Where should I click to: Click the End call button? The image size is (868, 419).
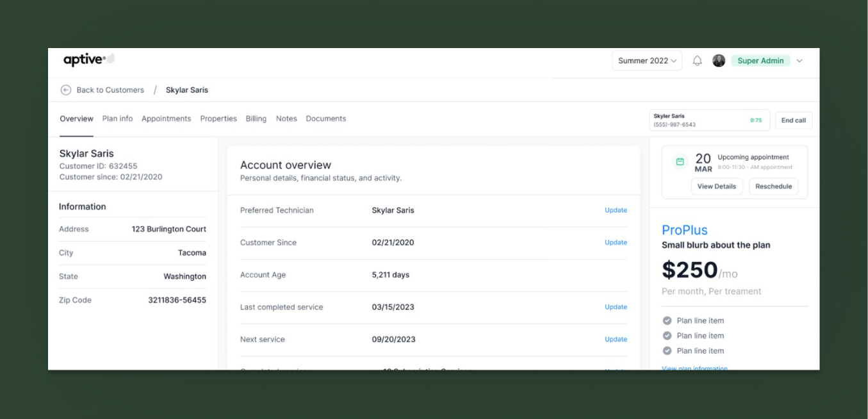(x=794, y=120)
